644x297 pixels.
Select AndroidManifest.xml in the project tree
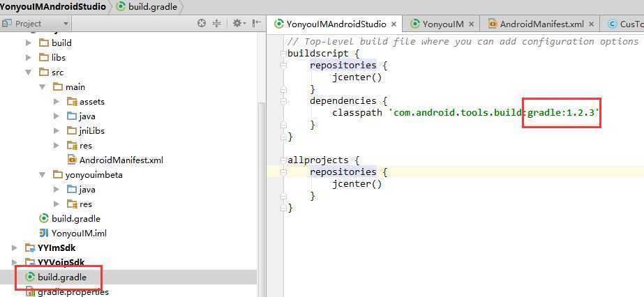[x=121, y=160]
